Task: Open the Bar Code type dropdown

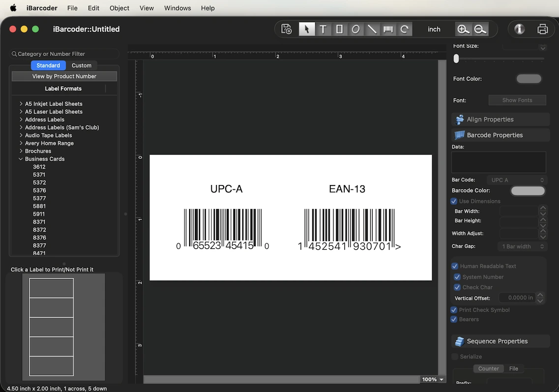Action: [517, 180]
